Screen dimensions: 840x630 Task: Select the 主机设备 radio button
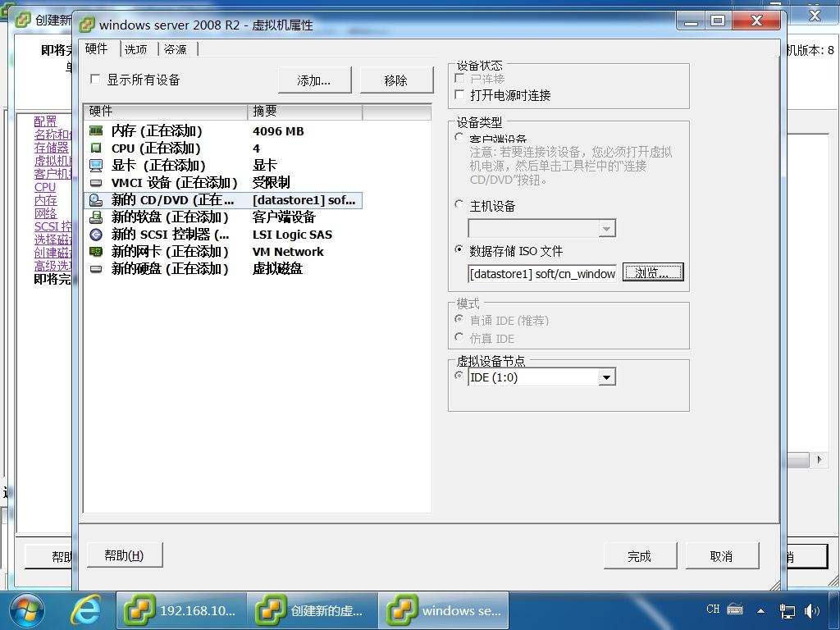point(459,204)
